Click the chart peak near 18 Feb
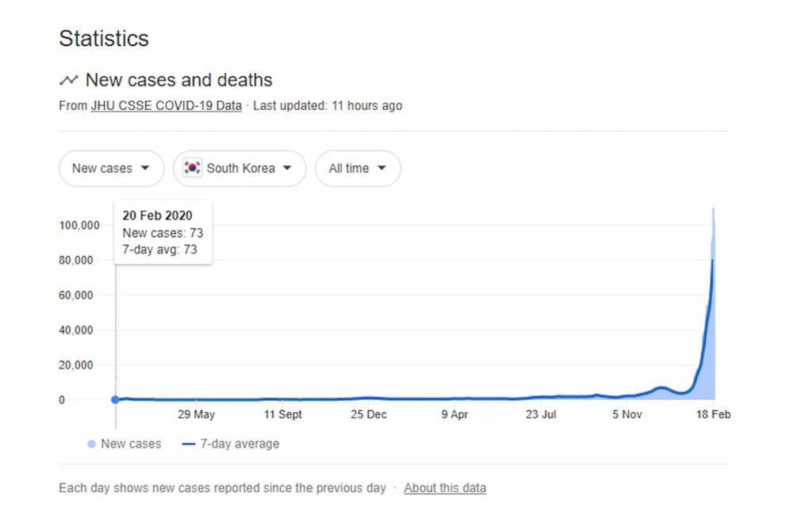The image size is (812, 519). point(713,211)
